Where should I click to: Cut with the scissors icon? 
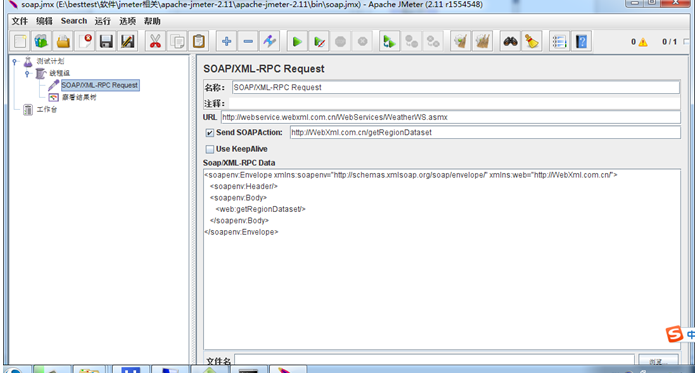155,42
